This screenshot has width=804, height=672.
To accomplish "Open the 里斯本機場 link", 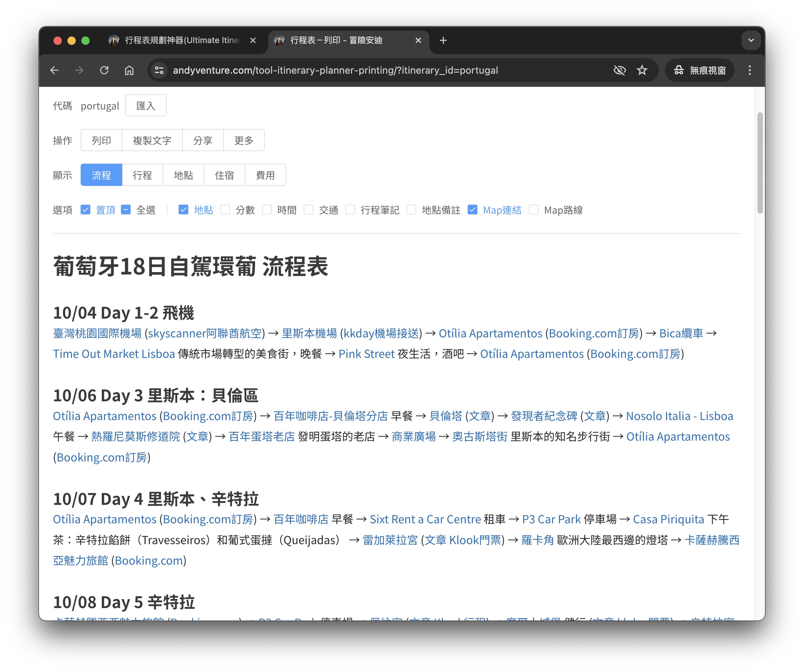I will click(309, 334).
